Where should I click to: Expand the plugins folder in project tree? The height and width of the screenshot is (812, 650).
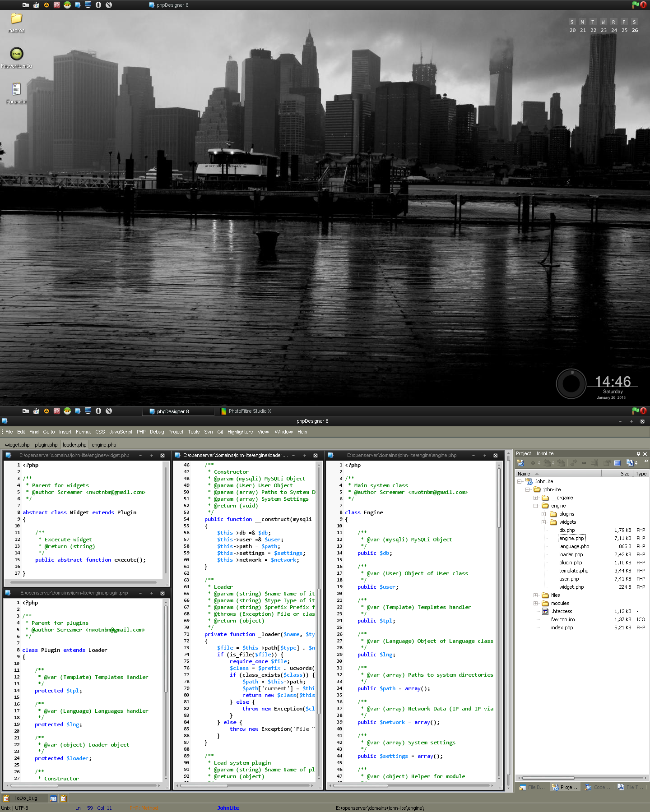[544, 514]
